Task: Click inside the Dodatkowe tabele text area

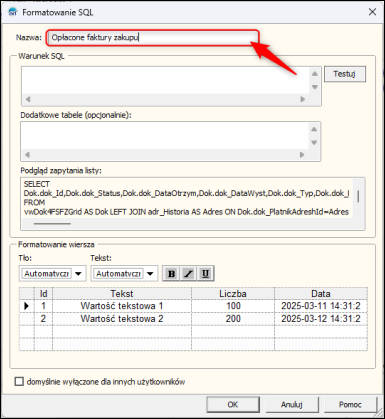Action: pos(165,136)
